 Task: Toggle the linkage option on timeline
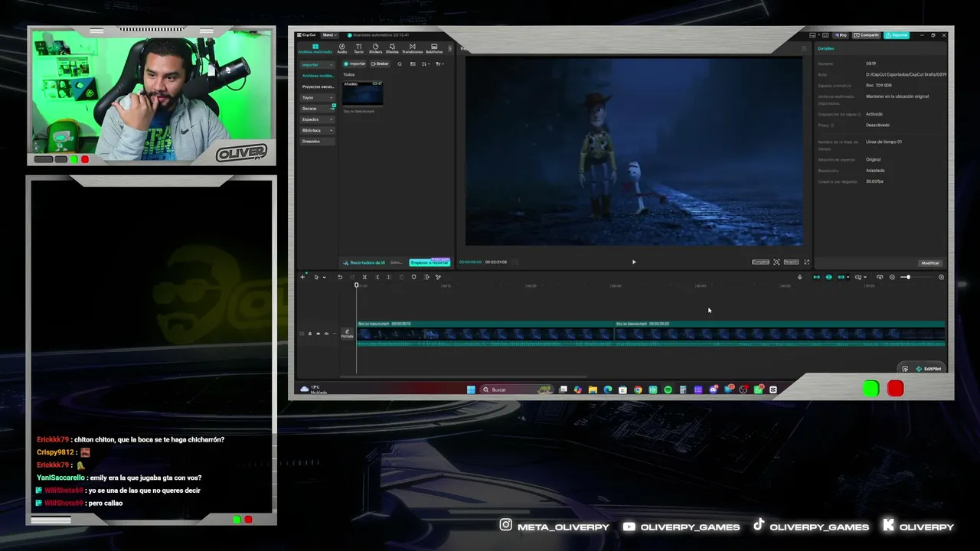842,277
